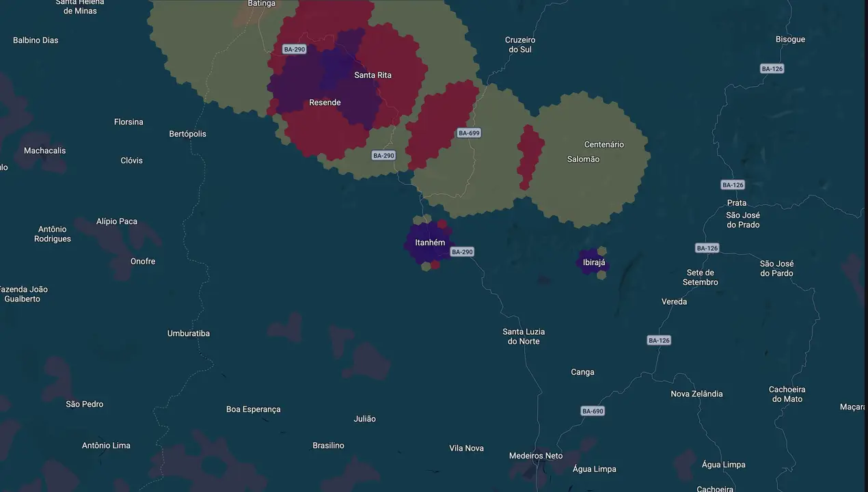The image size is (868, 492).
Task: Select the Salomão label
Action: pos(584,159)
